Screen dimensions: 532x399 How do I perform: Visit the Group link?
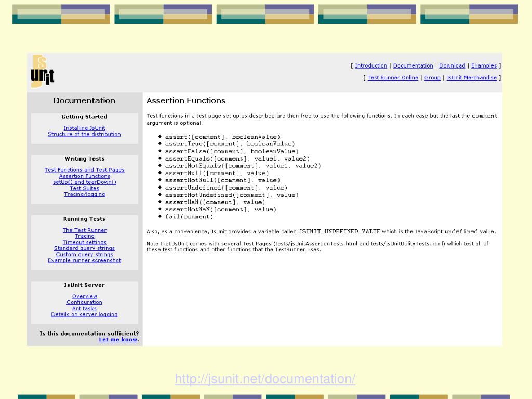tap(432, 78)
